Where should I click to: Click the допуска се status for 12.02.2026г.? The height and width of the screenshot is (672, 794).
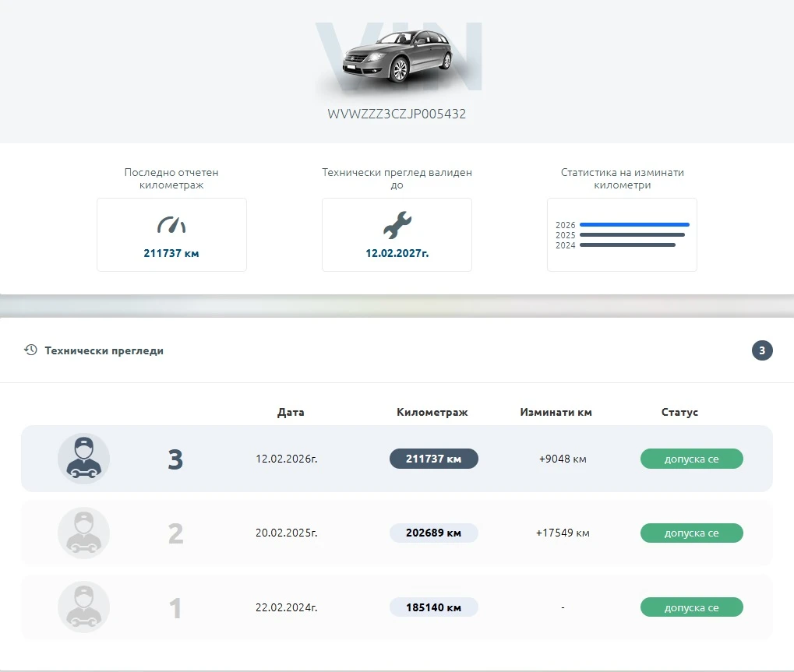tap(691, 459)
